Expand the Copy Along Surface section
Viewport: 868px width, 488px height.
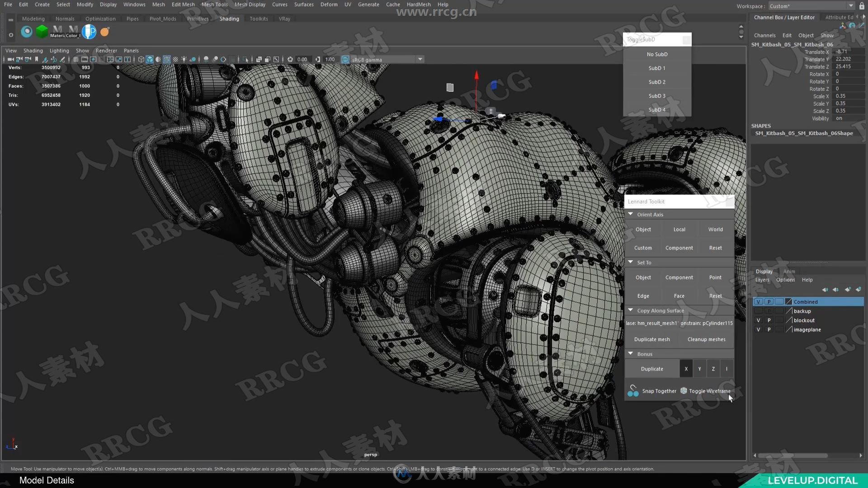(x=630, y=310)
